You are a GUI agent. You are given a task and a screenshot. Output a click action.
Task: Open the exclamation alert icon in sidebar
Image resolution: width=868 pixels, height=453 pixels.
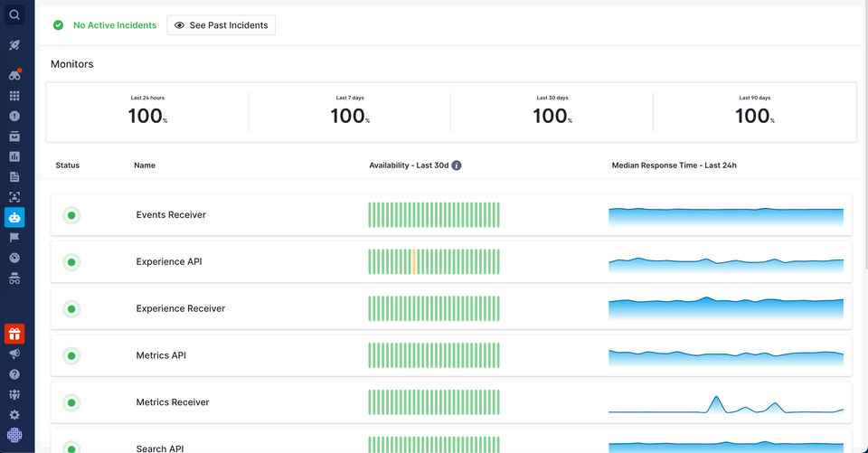point(14,116)
